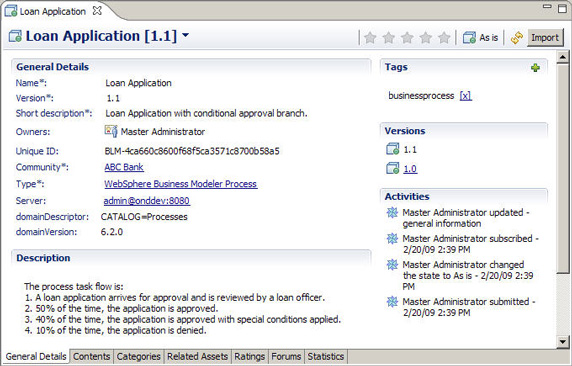Remove the businessprocess tag via [x]

465,96
